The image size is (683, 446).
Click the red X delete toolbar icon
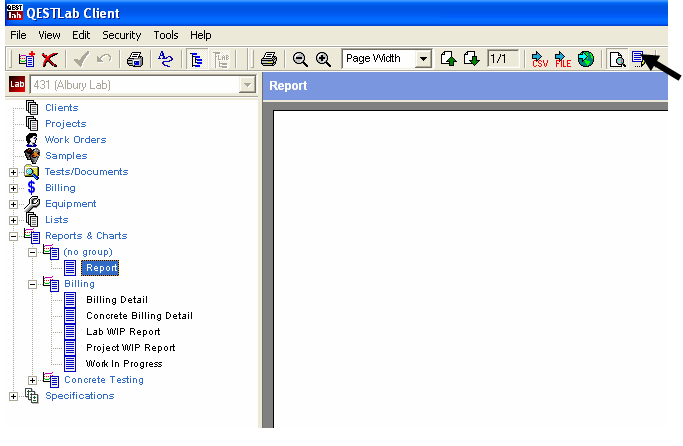point(49,59)
